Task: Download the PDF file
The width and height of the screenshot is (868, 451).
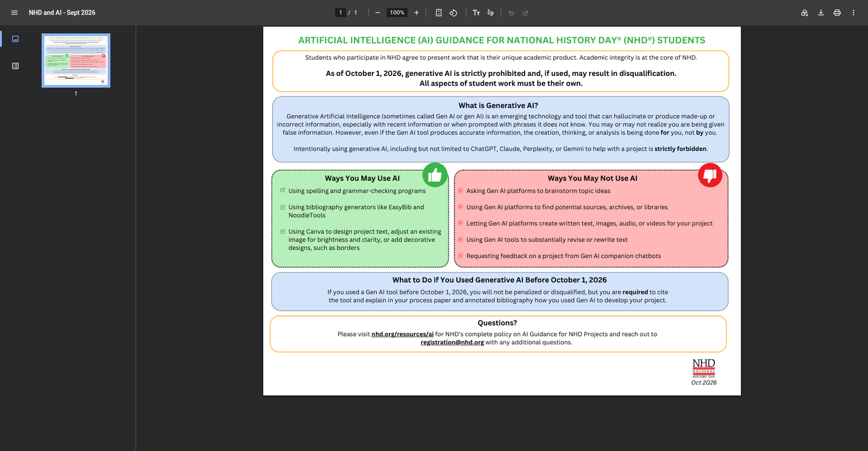Action: (x=821, y=12)
